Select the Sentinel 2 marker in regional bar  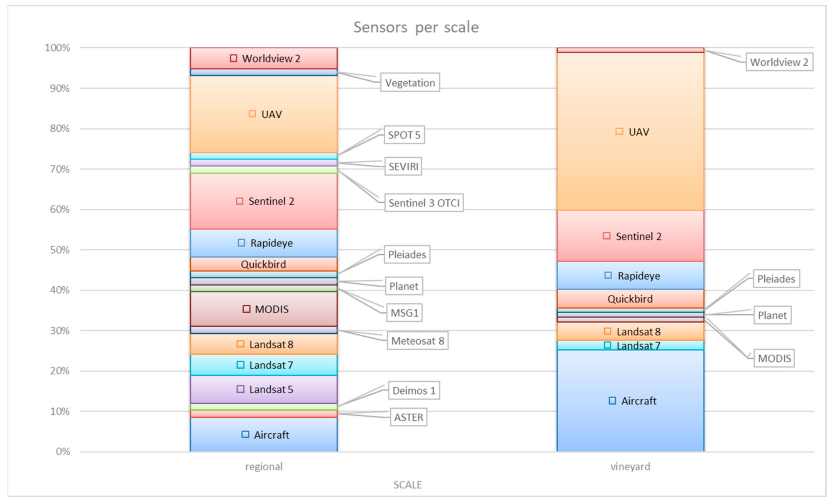point(239,201)
